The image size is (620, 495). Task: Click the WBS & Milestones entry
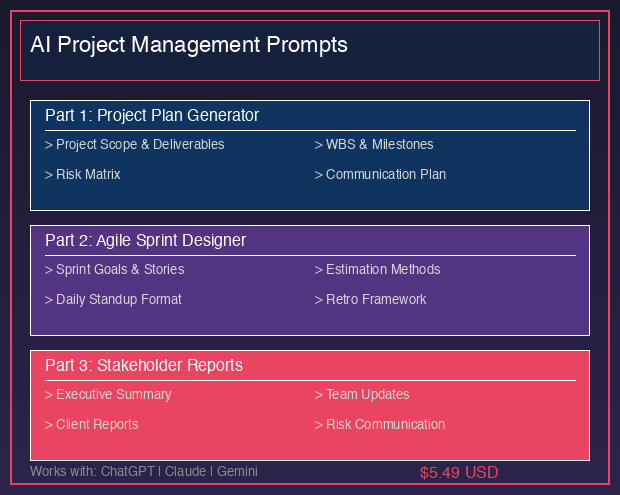pyautogui.click(x=374, y=144)
